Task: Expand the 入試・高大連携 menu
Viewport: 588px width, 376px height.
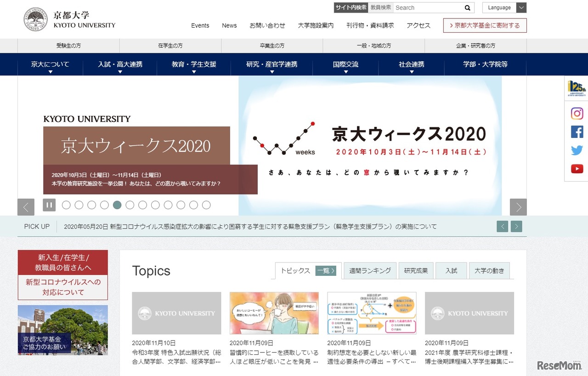Action: pyautogui.click(x=120, y=64)
